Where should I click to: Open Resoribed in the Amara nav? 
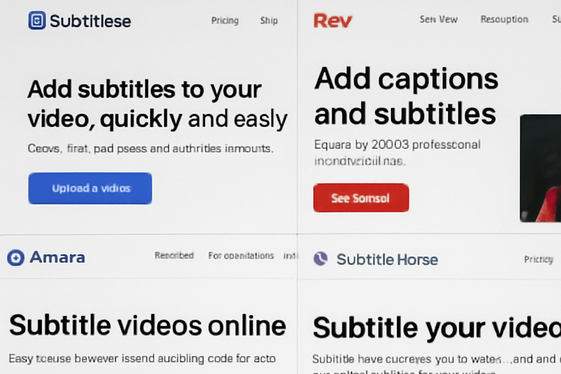coord(174,256)
